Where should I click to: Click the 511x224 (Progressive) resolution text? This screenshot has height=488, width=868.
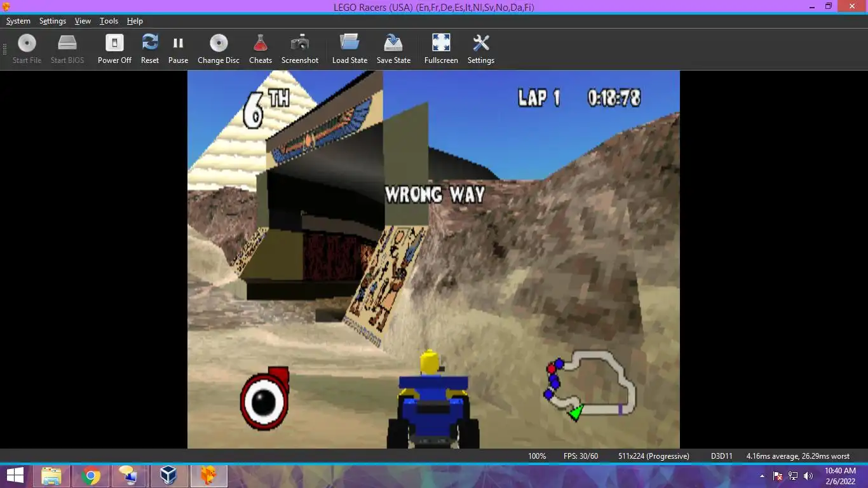(654, 456)
